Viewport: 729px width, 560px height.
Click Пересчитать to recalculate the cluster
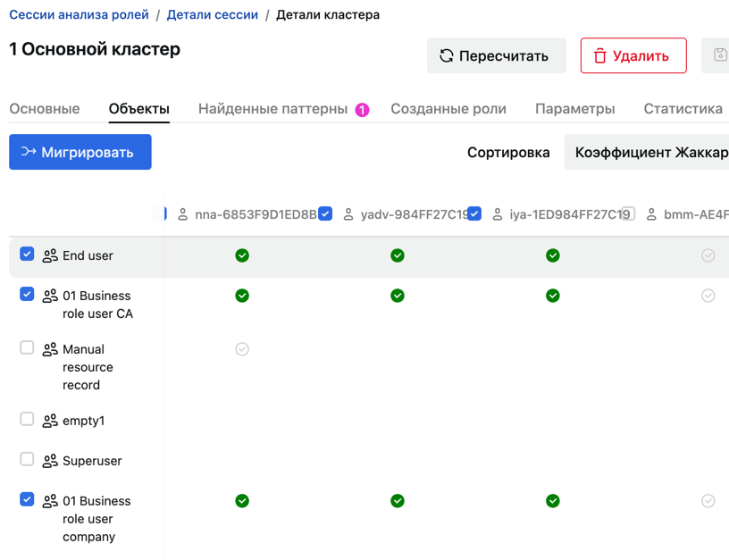pos(496,55)
